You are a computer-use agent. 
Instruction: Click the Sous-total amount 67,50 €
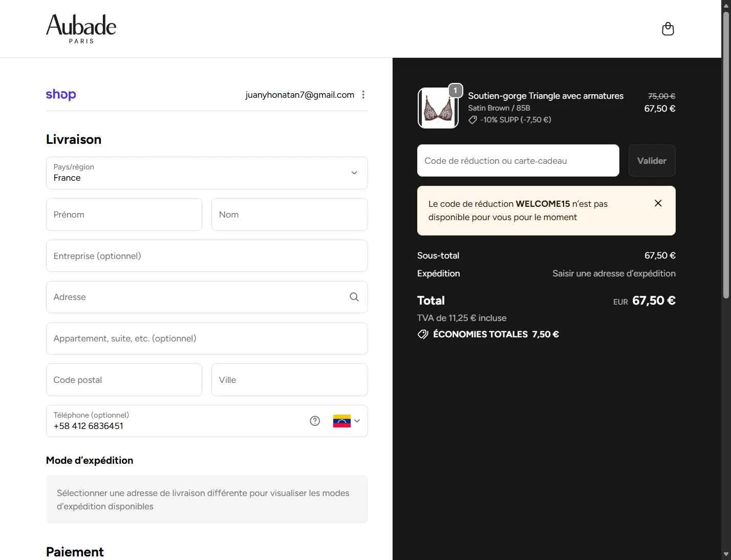pyautogui.click(x=660, y=255)
